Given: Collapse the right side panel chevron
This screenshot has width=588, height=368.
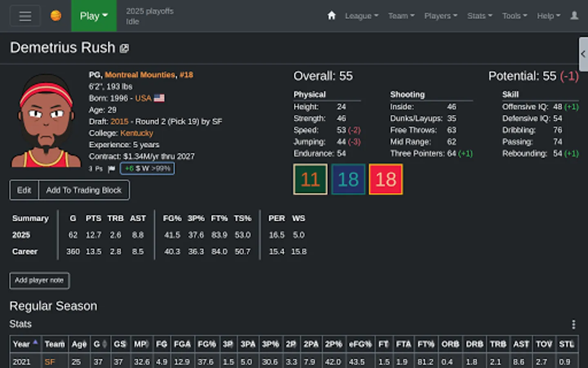Looking at the screenshot, I should (583, 54).
